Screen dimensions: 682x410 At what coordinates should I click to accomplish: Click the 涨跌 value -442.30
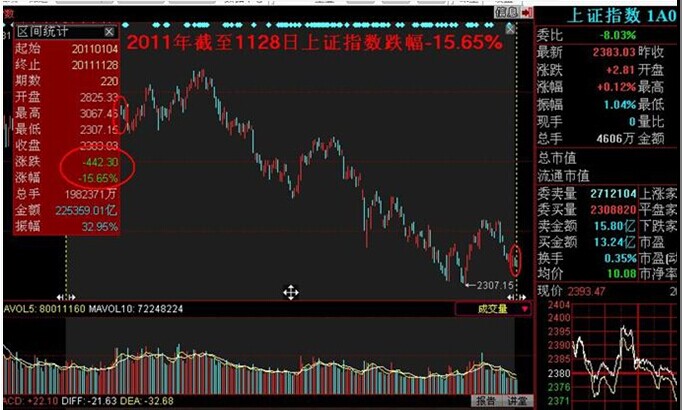100,162
